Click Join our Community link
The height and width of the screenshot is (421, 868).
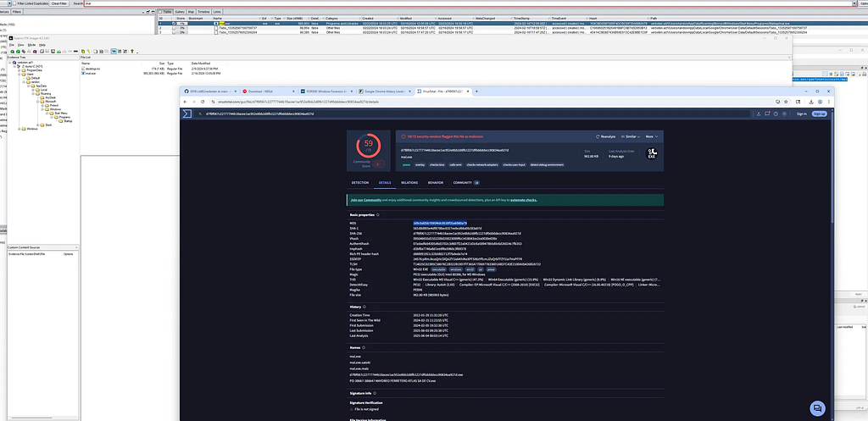point(366,200)
